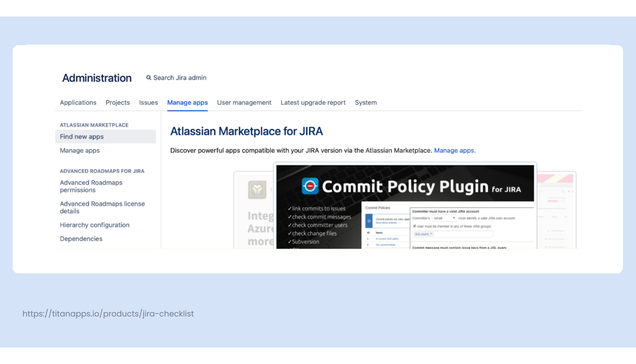Select the Manage apps top tab
The width and height of the screenshot is (636, 364).
coord(187,102)
